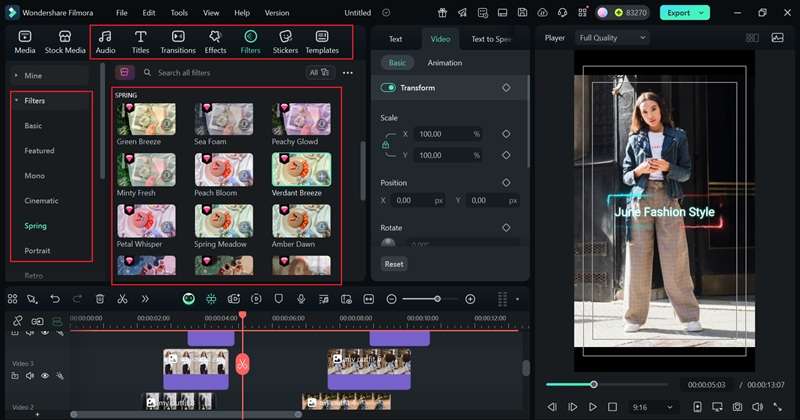
Task: Select the Mono filter category
Action: point(35,176)
